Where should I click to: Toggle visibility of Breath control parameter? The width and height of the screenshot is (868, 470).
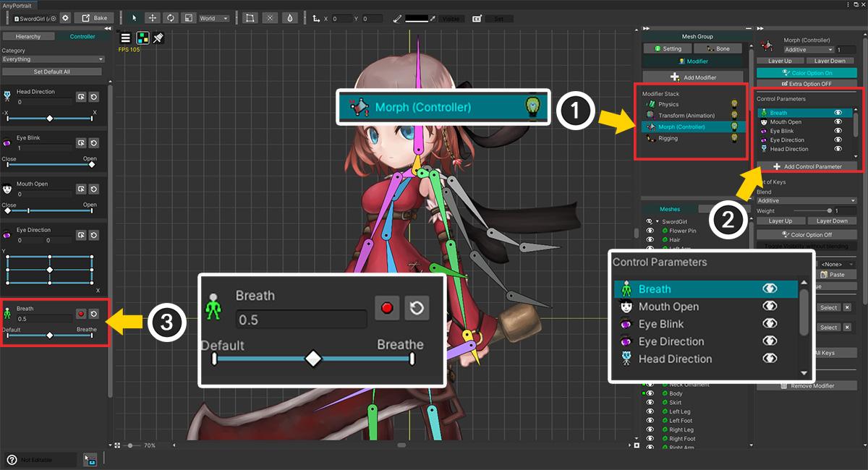pyautogui.click(x=838, y=113)
